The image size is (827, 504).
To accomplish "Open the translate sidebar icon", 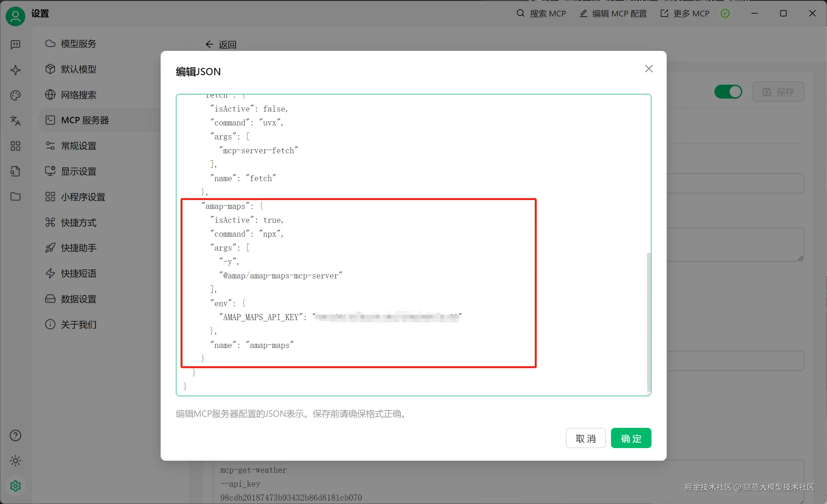I will pyautogui.click(x=15, y=121).
